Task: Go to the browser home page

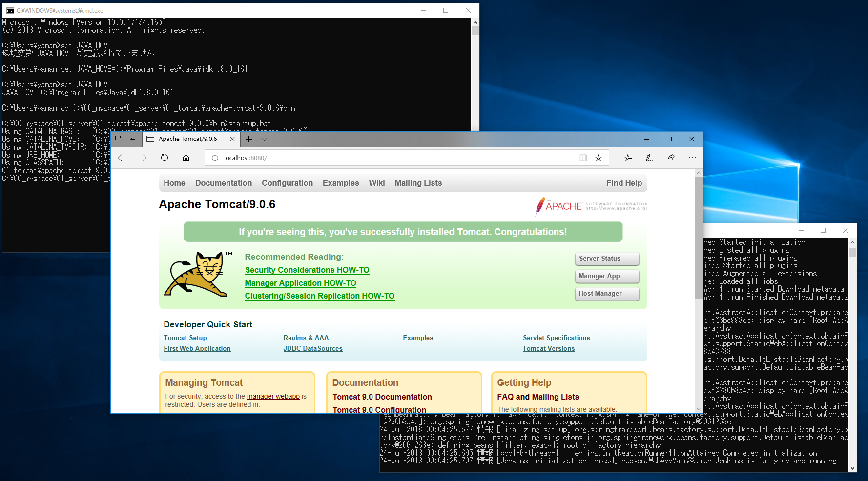Action: pyautogui.click(x=186, y=158)
